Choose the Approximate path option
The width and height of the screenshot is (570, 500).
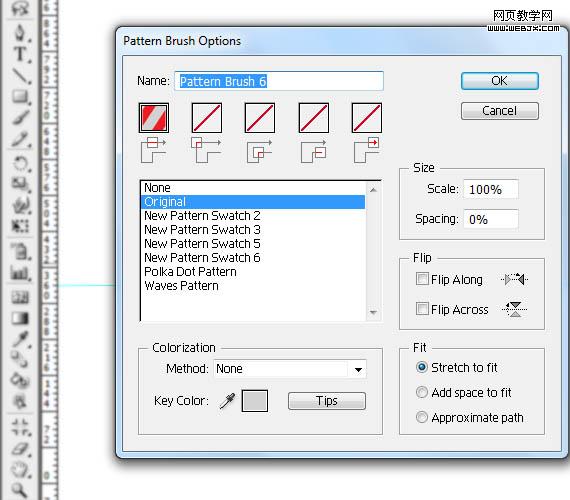coord(422,417)
